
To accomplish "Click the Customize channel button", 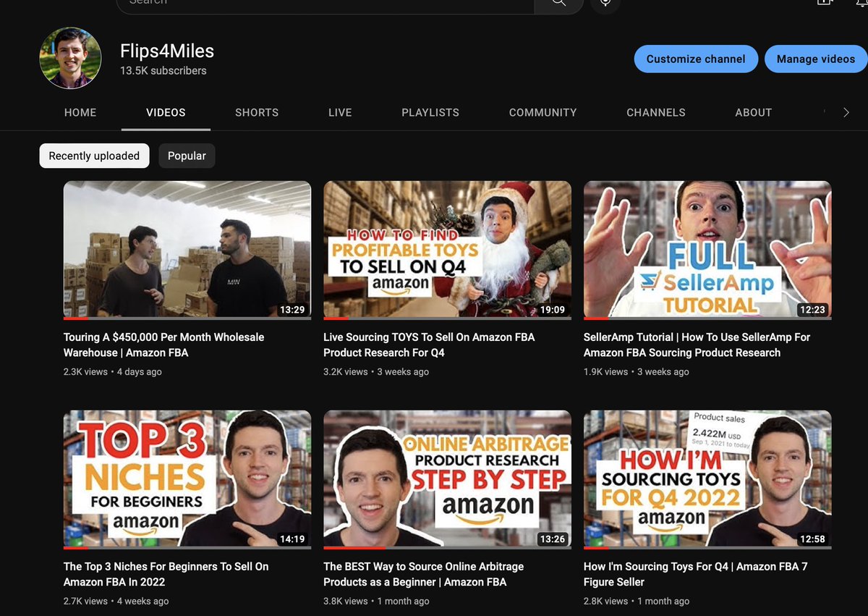I will pos(695,59).
